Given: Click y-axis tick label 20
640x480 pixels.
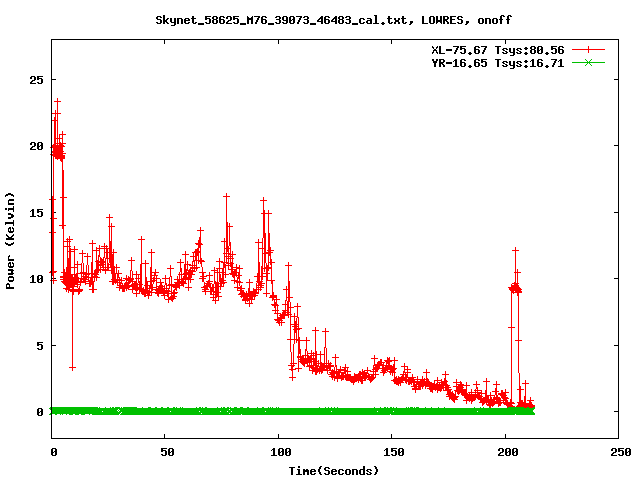Looking at the screenshot, I should (x=36, y=146).
